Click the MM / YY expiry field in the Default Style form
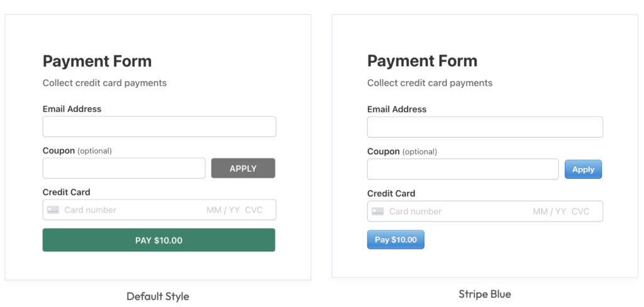644x307 pixels. coord(223,209)
